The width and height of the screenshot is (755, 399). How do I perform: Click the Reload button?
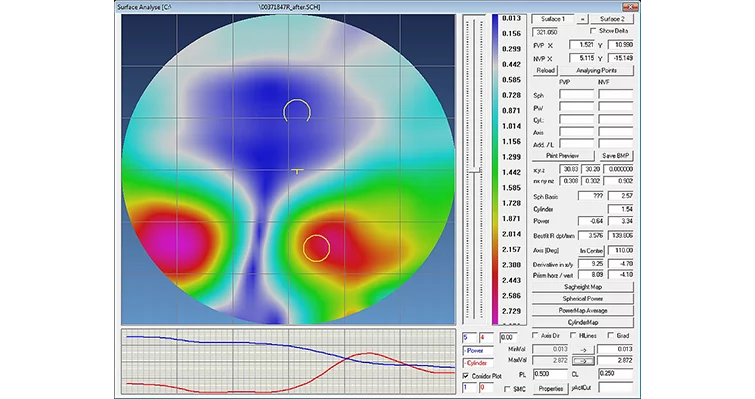coord(546,70)
